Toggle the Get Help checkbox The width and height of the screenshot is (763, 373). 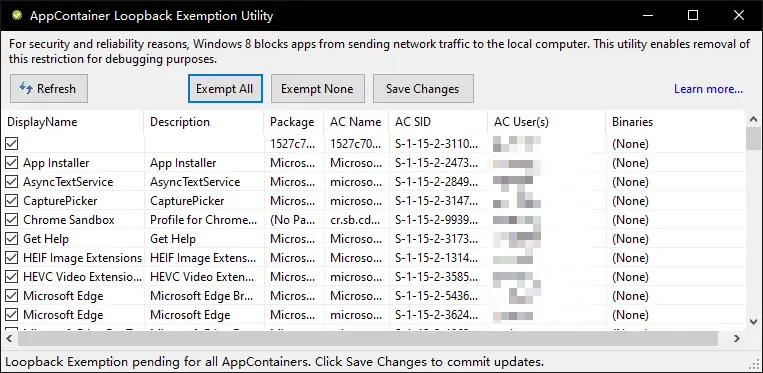coord(12,239)
